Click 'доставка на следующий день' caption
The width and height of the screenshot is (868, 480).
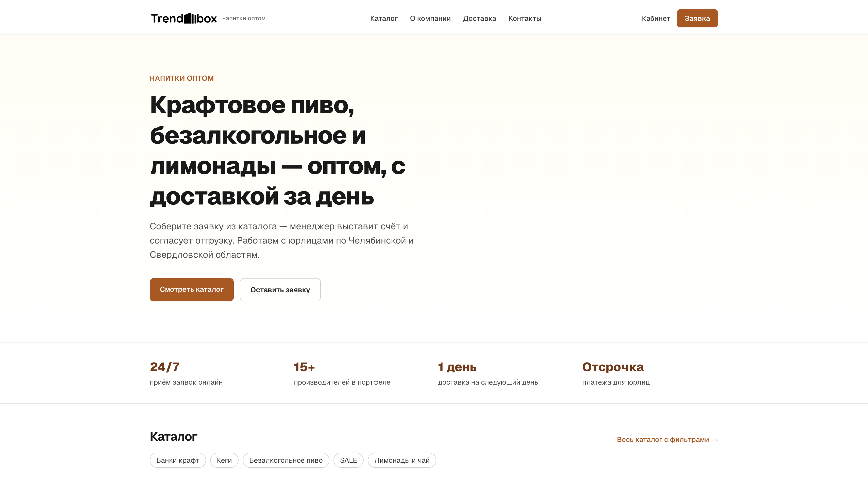coord(488,382)
